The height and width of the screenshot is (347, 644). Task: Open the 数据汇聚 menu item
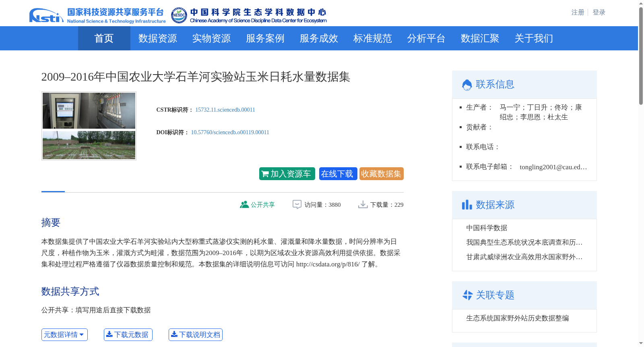point(480,38)
